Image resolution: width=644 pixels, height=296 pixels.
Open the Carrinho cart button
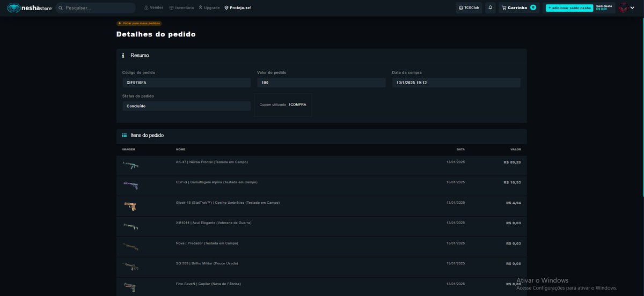coord(518,8)
